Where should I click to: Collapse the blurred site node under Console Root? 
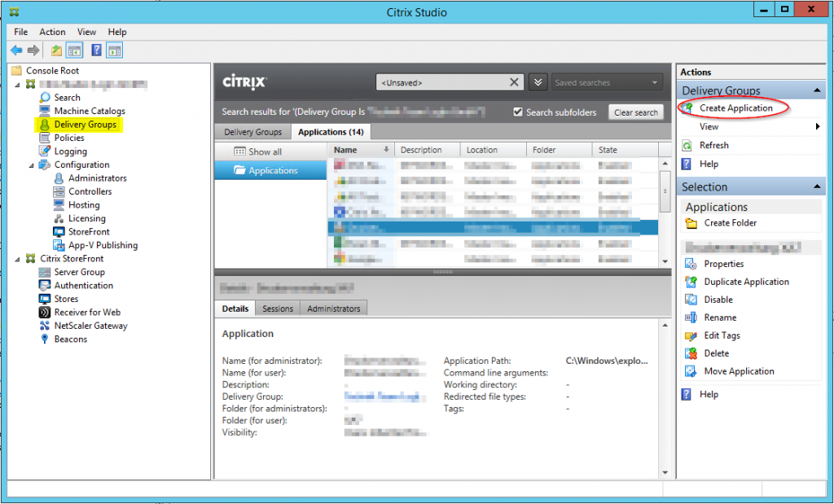pos(17,85)
